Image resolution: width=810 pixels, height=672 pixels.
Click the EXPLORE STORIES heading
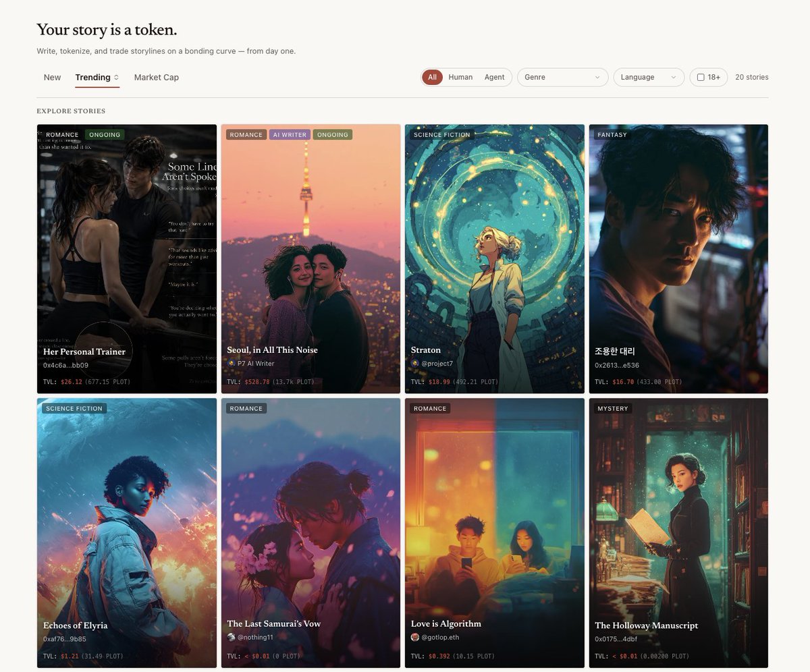71,111
